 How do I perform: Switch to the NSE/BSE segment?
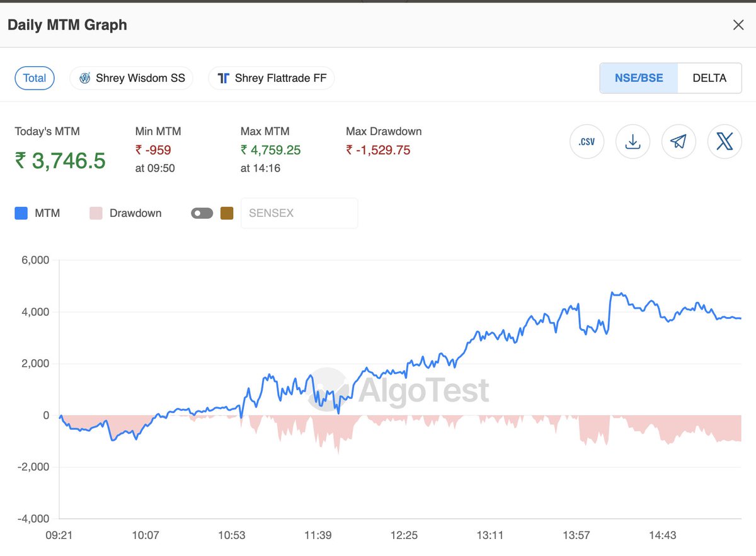pos(639,78)
